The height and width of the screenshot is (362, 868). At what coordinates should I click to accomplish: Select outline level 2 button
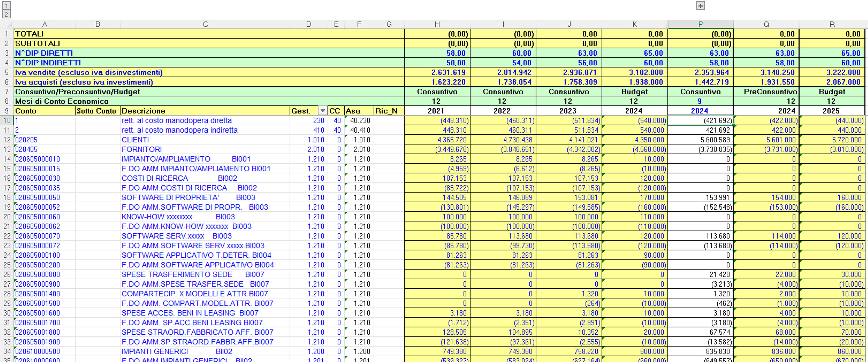click(x=6, y=14)
